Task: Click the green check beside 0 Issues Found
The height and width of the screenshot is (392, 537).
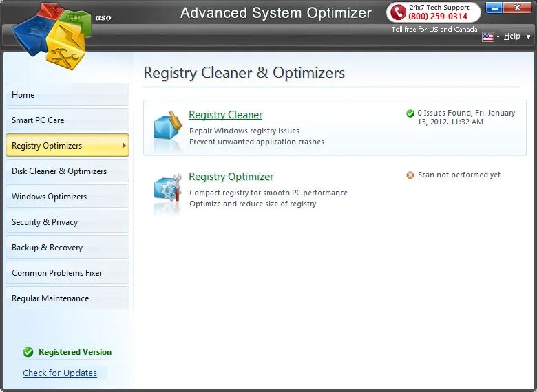Action: click(x=410, y=113)
